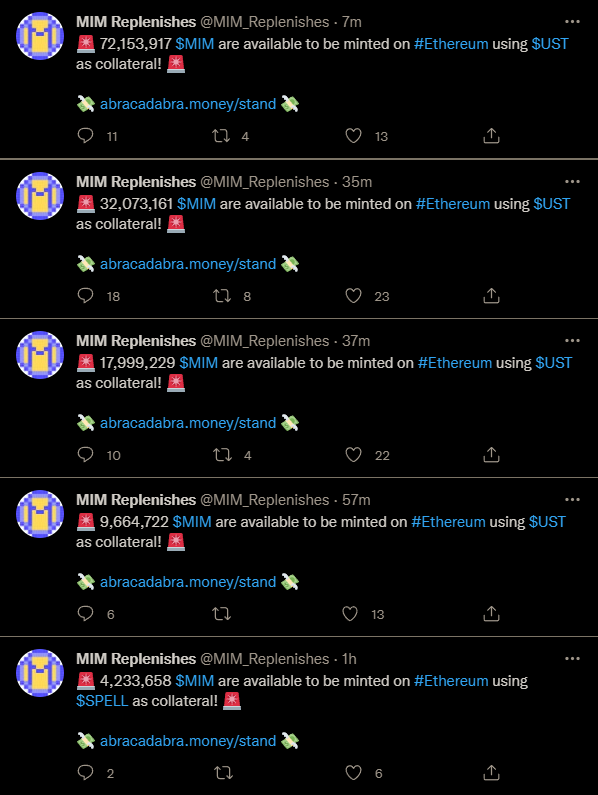Viewport: 598px width, 795px height.
Task: Open MIM Replenishes avatar on the 1h tweet
Action: (x=40, y=672)
